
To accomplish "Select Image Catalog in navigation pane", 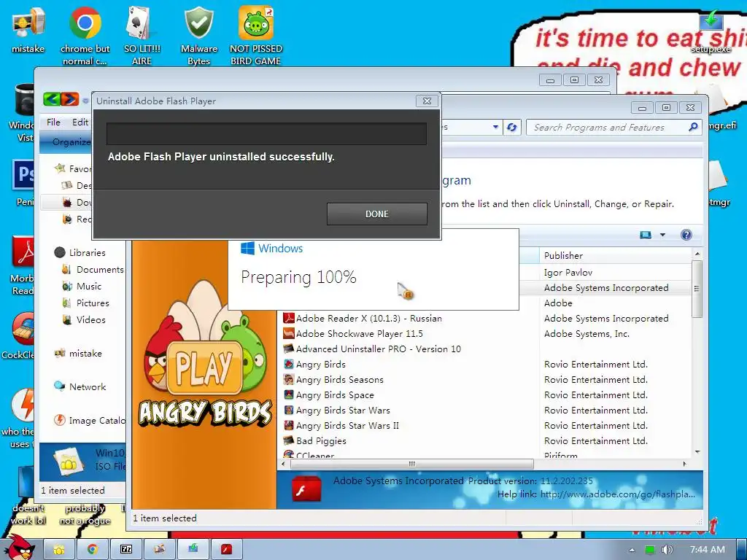I will pyautogui.click(x=90, y=421).
